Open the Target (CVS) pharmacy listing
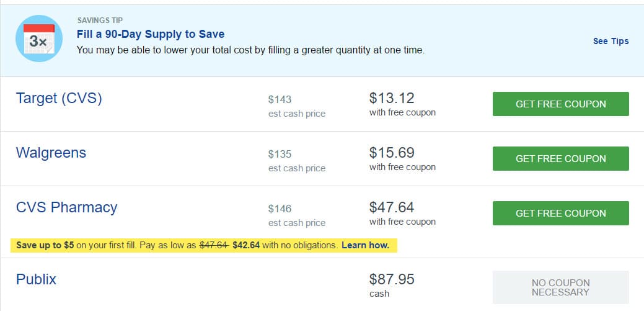644x311 pixels. click(59, 98)
